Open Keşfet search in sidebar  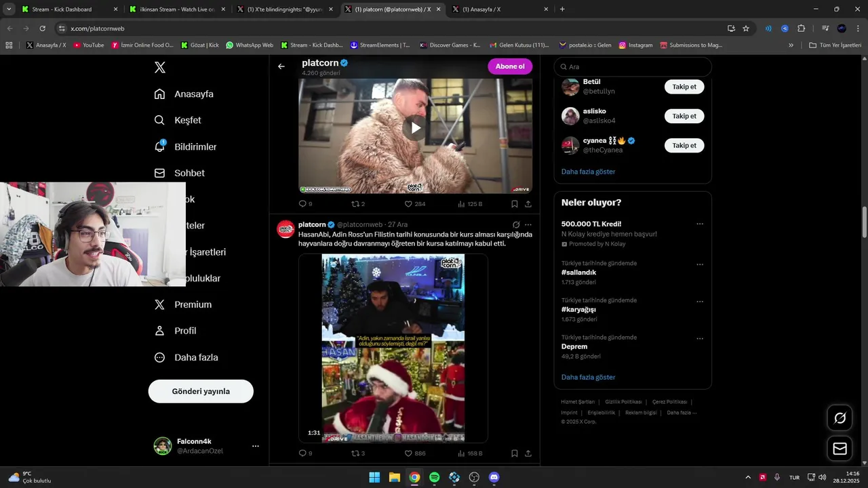point(178,120)
